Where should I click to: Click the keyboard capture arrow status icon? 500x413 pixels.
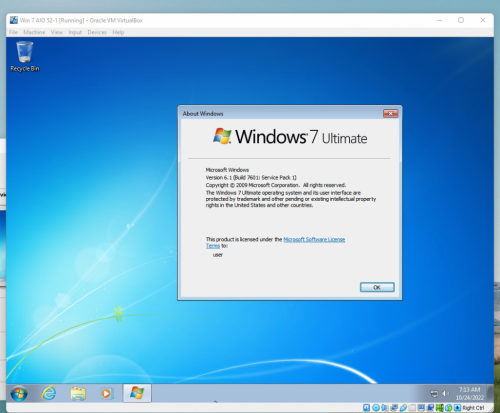[458, 408]
